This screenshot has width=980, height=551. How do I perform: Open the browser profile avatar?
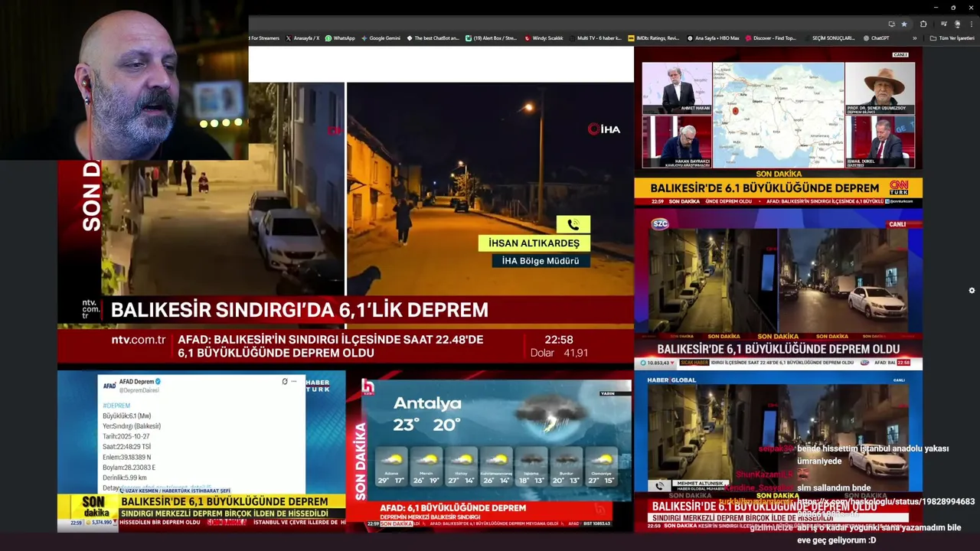pyautogui.click(x=957, y=24)
